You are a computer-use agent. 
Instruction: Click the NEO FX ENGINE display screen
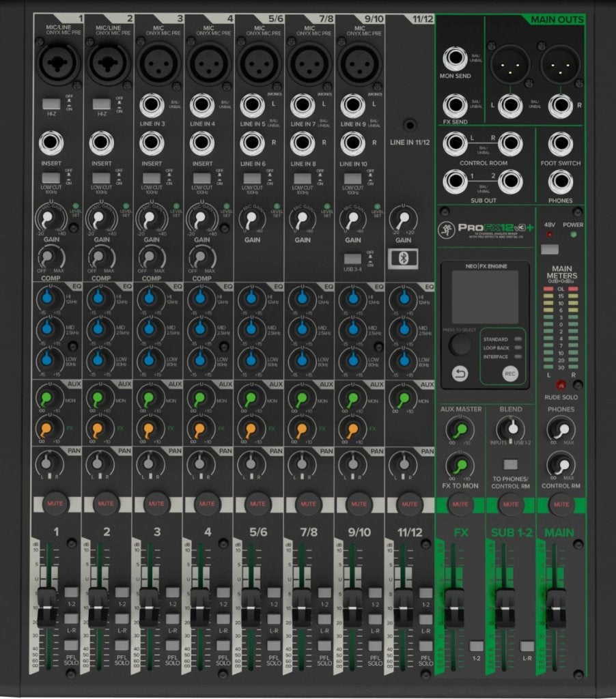(x=486, y=297)
